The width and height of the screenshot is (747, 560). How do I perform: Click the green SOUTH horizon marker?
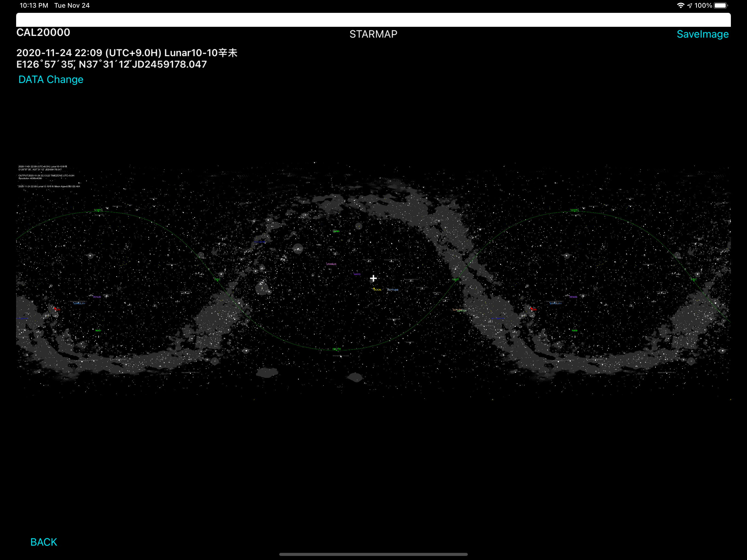click(336, 349)
